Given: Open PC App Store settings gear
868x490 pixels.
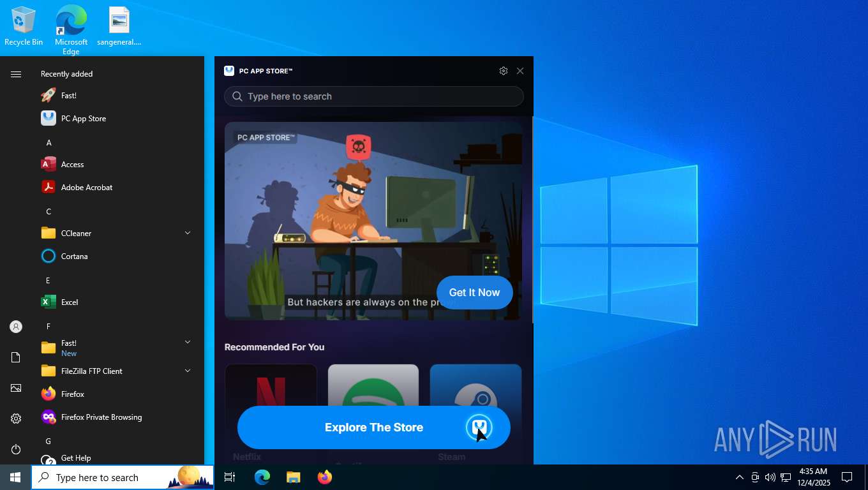Looking at the screenshot, I should (504, 71).
